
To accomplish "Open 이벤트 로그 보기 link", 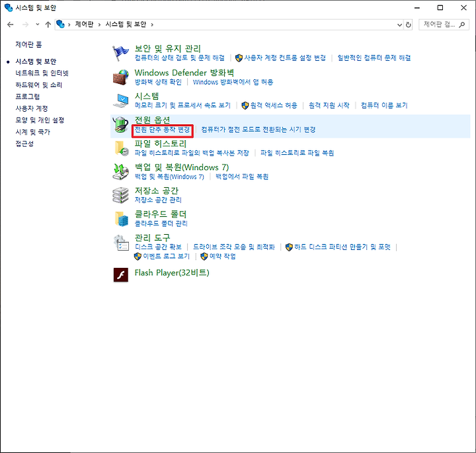I will coord(166,256).
